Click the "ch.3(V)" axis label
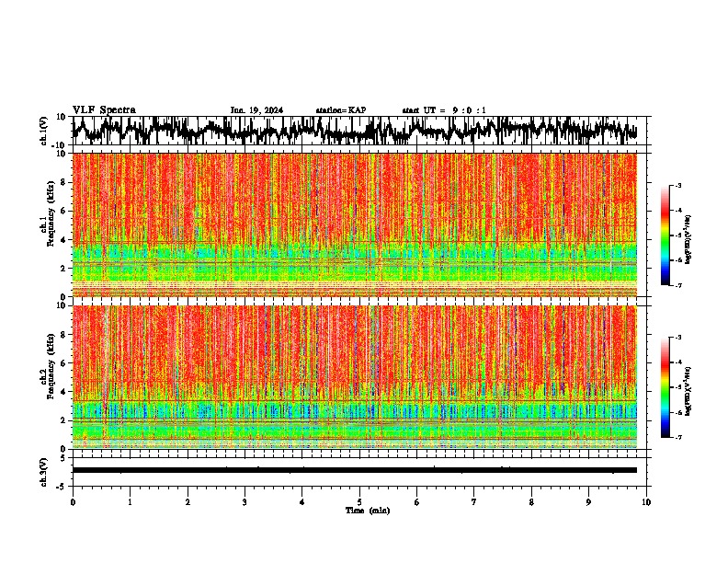The width and height of the screenshot is (728, 563). (x=44, y=472)
